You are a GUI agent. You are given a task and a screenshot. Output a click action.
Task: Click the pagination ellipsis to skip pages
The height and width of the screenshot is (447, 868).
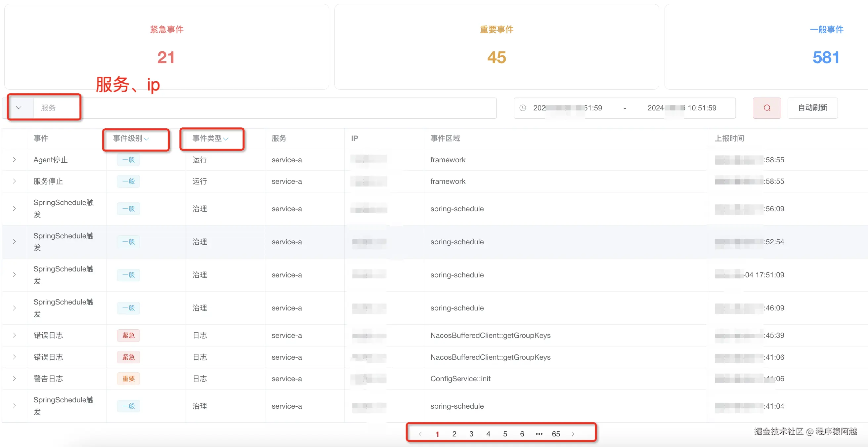(x=539, y=434)
